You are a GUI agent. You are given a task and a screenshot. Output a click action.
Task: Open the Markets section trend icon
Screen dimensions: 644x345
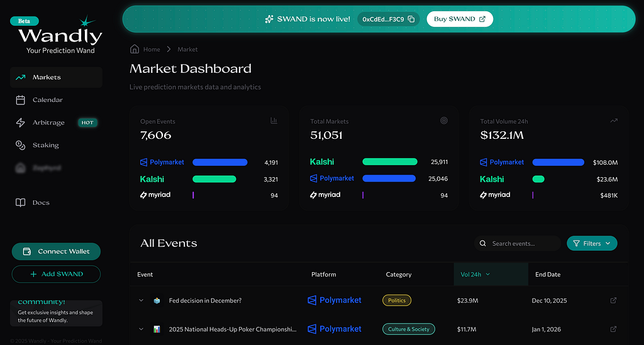[21, 77]
